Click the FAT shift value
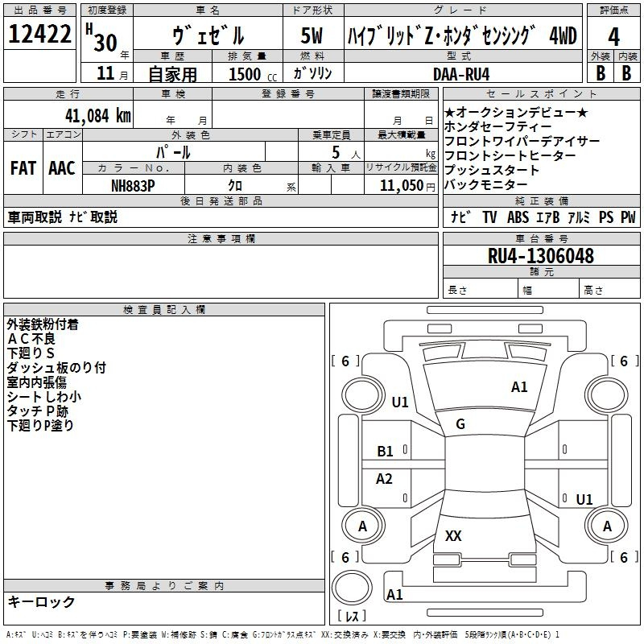Screen dimensions: 644x644 pyautogui.click(x=23, y=168)
